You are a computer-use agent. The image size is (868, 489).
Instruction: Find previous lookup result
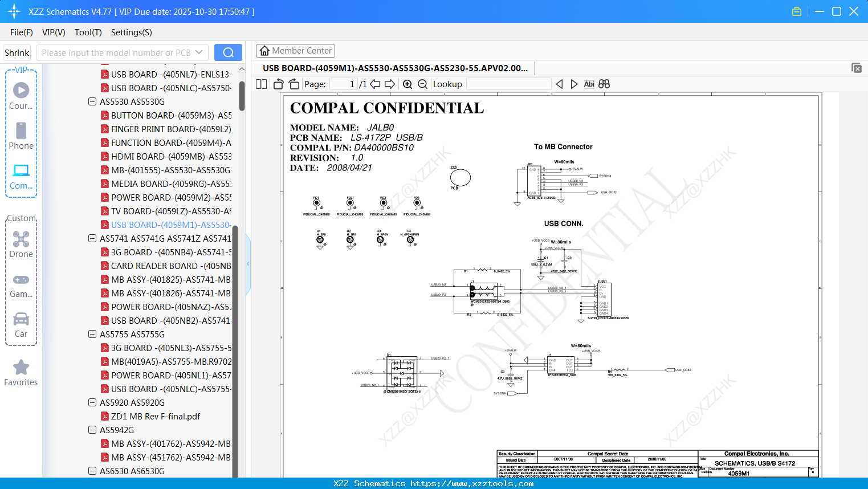(x=559, y=84)
